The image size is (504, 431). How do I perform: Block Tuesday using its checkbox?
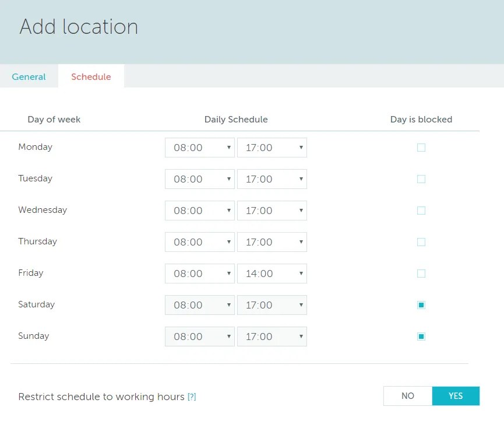tap(421, 179)
